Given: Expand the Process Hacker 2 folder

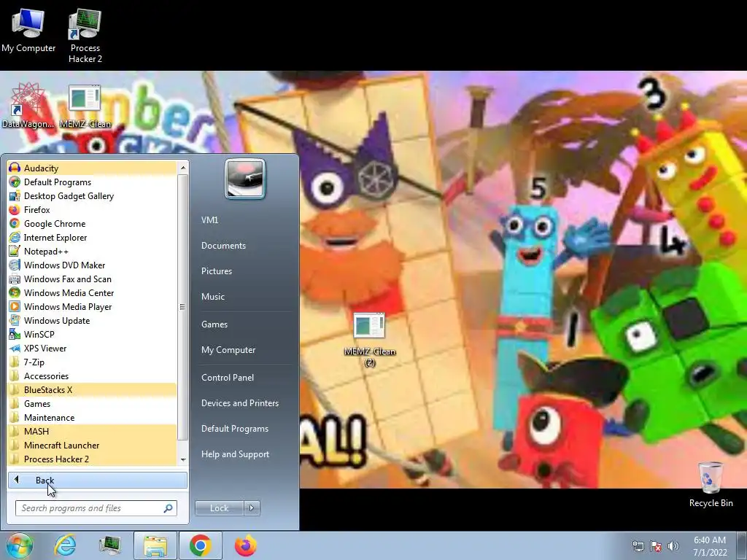Looking at the screenshot, I should pyautogui.click(x=92, y=459).
